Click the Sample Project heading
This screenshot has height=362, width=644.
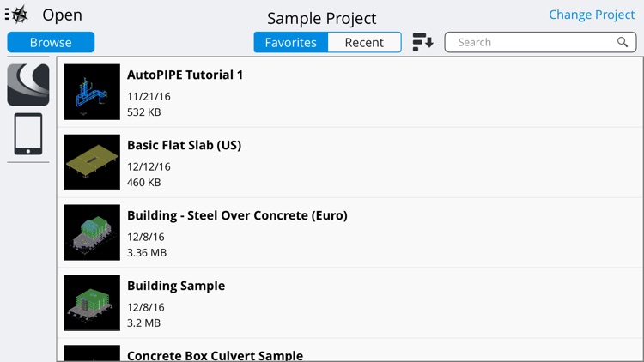[x=321, y=18]
